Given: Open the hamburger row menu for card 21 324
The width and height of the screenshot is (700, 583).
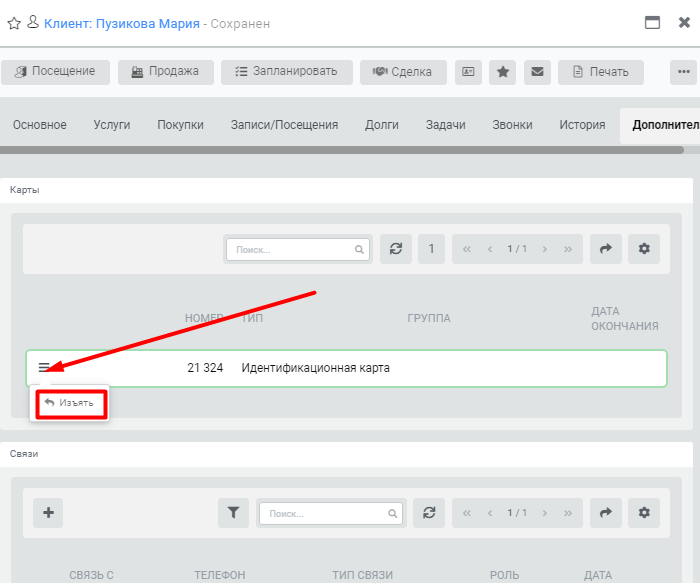Looking at the screenshot, I should tap(44, 367).
